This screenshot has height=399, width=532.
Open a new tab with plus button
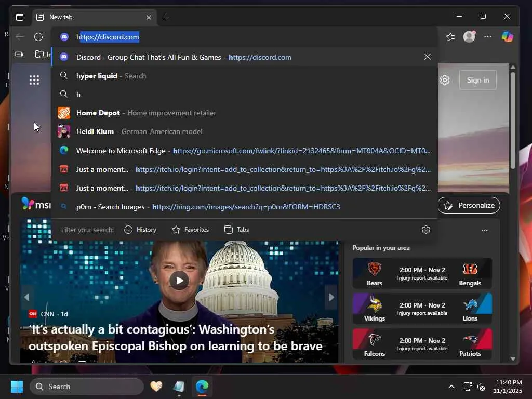click(166, 17)
